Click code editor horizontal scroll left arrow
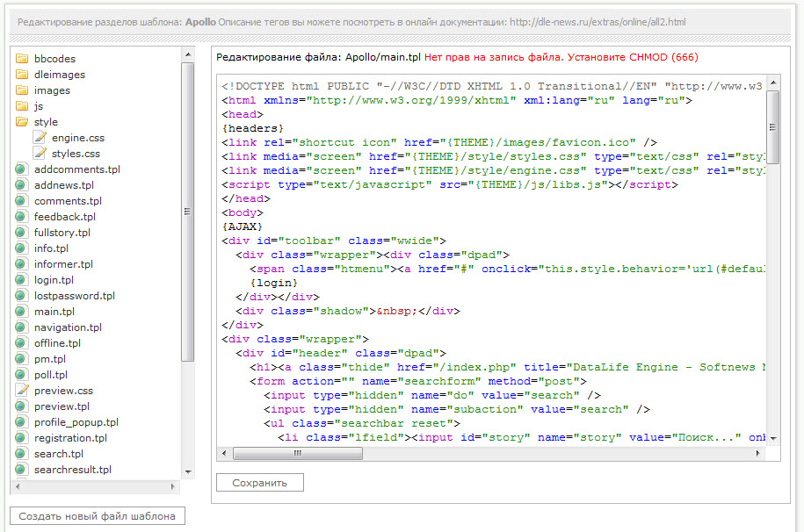Viewport: 804px width, 532px height. click(224, 454)
